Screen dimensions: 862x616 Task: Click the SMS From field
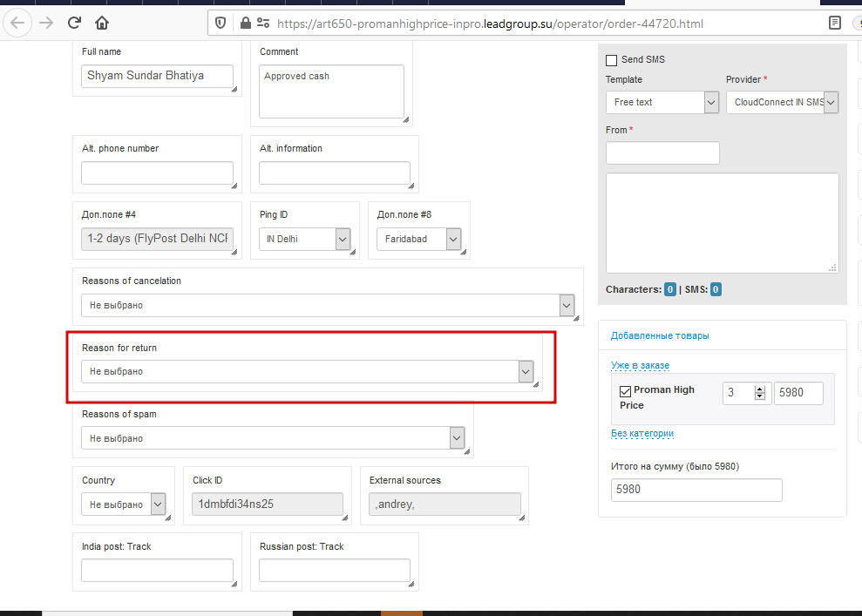pyautogui.click(x=662, y=152)
